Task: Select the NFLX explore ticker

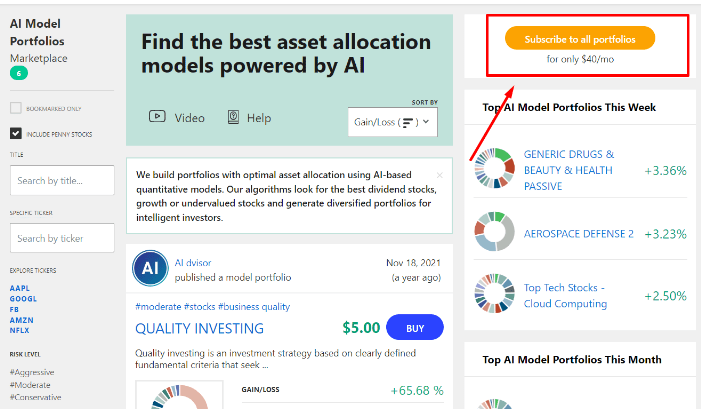Action: tap(20, 331)
